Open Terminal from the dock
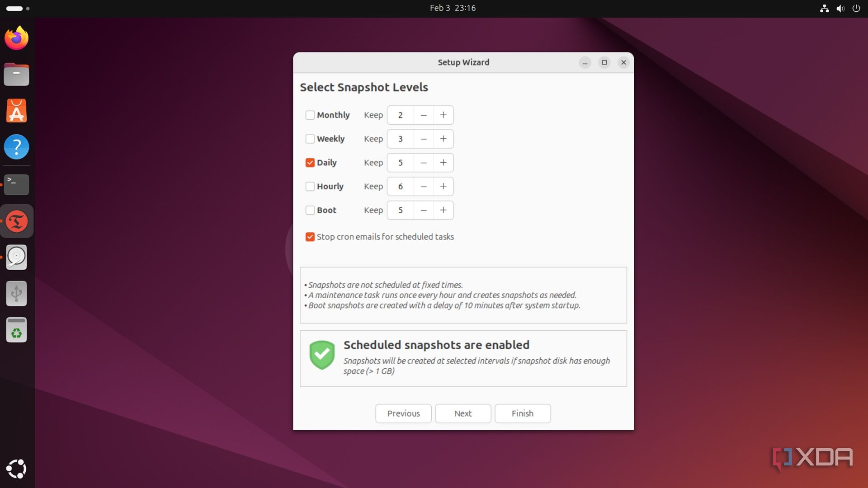This screenshot has height=488, width=868. point(17,184)
